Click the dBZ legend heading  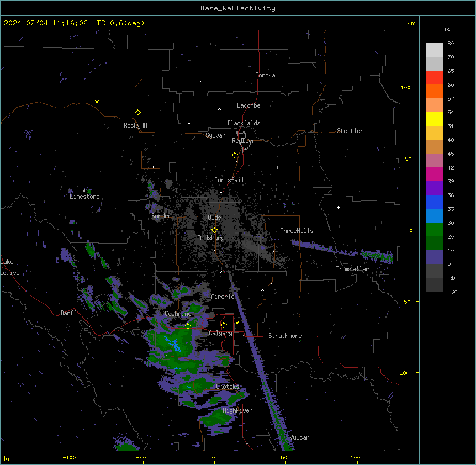447,29
